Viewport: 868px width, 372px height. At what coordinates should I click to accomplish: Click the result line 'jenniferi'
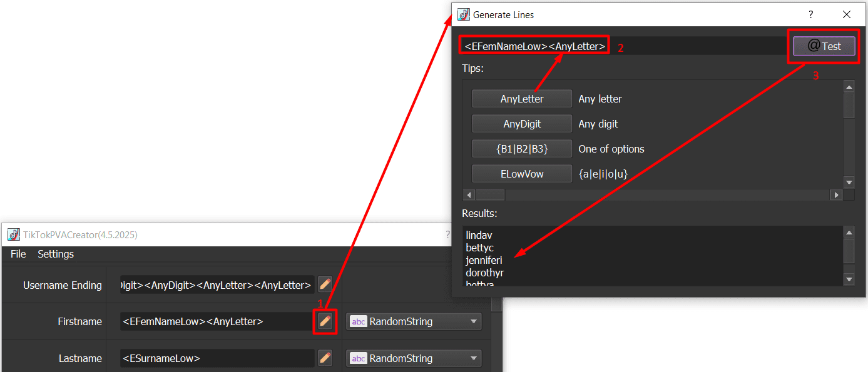(484, 260)
